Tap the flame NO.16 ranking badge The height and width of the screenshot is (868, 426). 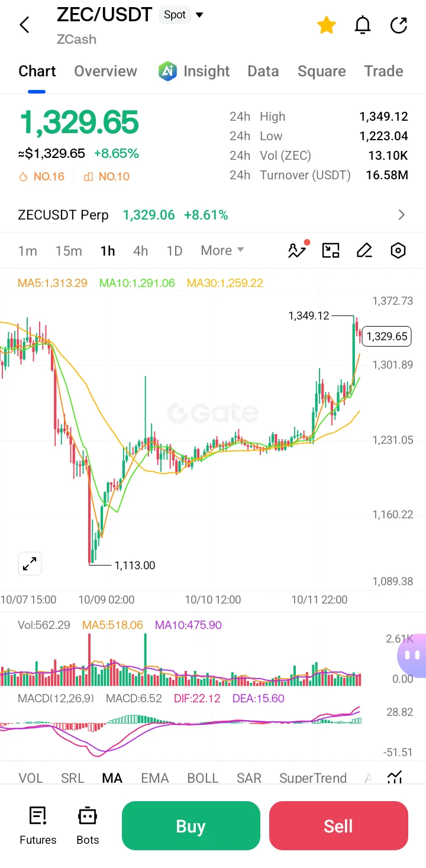click(x=41, y=176)
